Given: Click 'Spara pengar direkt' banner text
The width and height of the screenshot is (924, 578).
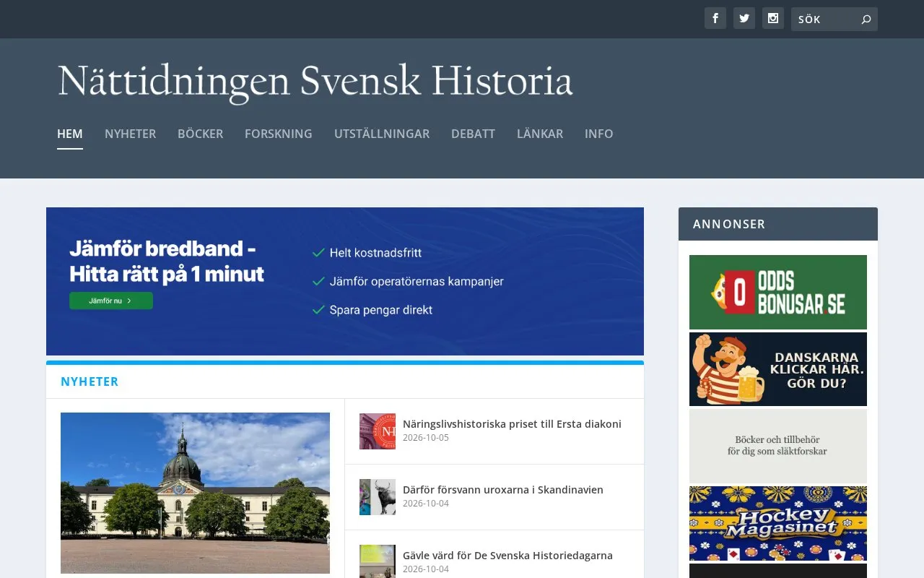Looking at the screenshot, I should pos(381,310).
